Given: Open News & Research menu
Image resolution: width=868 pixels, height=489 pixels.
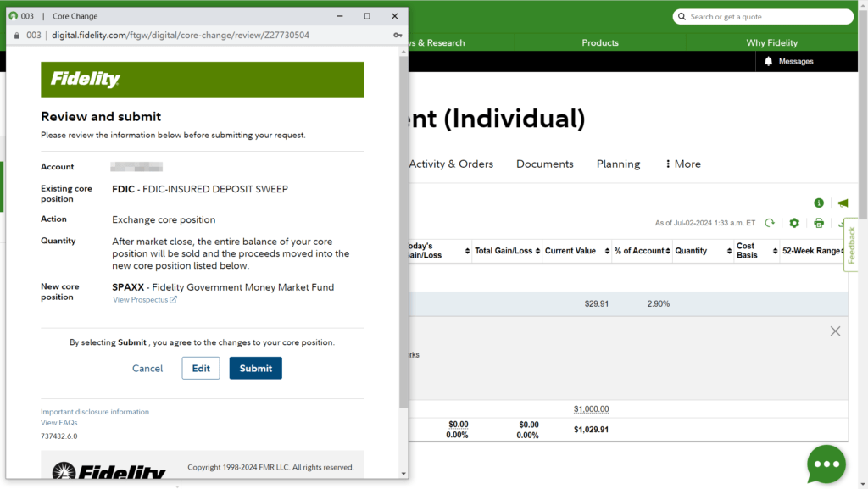Looking at the screenshot, I should click(437, 42).
